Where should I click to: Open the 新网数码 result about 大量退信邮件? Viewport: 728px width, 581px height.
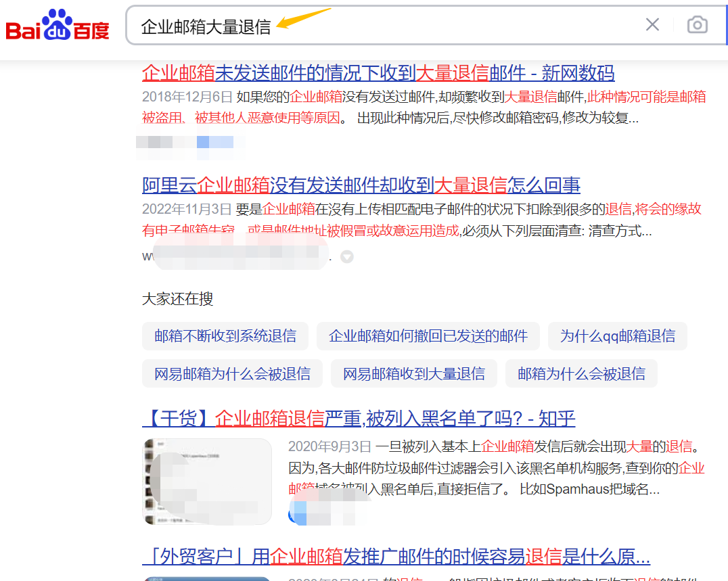coord(378,73)
